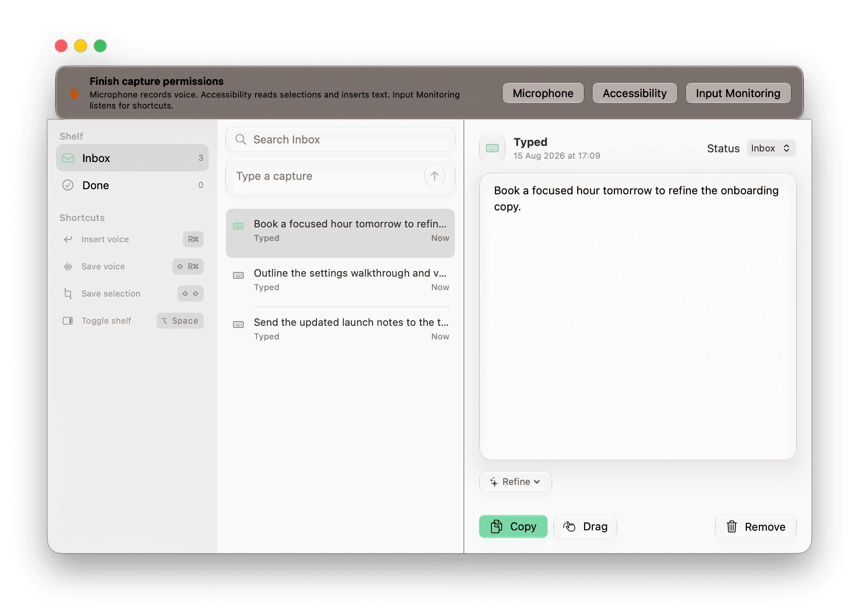Click the Inbox tray icon in the Shelf
The image size is (859, 616).
(x=68, y=158)
